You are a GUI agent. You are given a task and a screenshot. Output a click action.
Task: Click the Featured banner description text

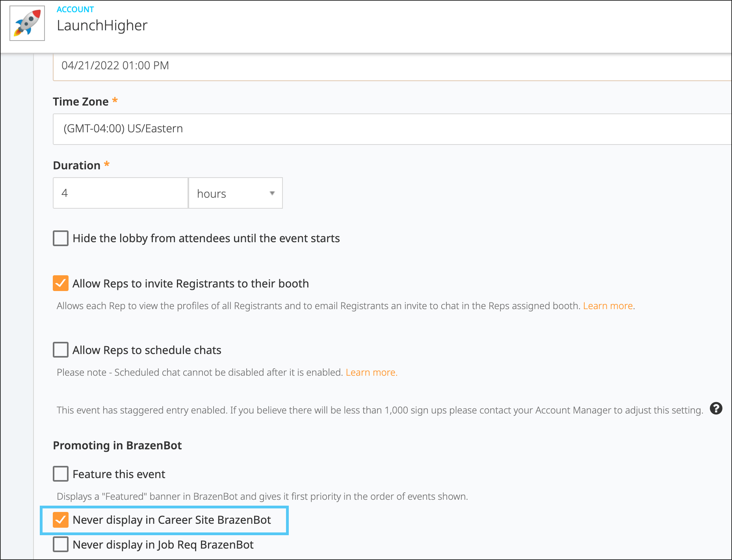pos(262,497)
